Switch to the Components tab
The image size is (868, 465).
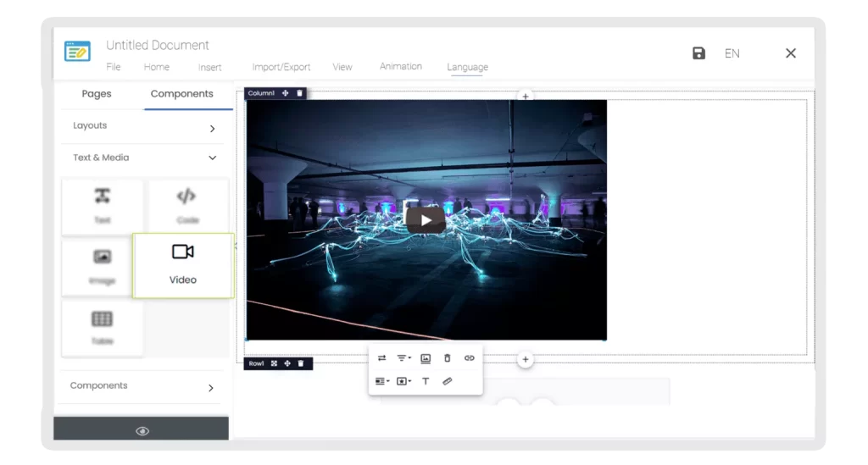click(x=181, y=94)
